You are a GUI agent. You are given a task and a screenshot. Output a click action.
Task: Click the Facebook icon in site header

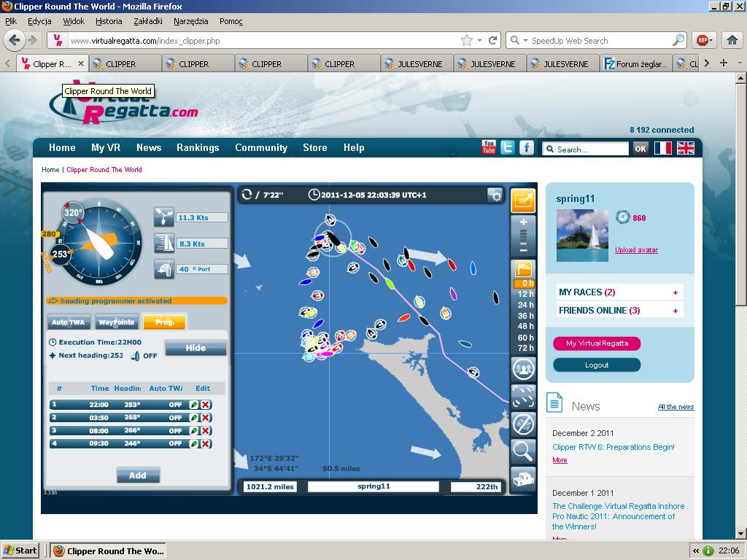coord(527,148)
